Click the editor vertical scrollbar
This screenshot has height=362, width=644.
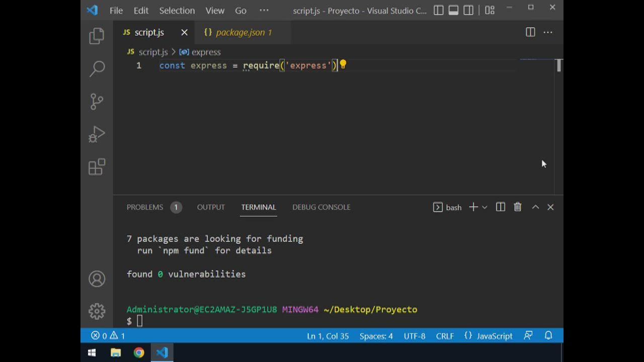point(559,126)
